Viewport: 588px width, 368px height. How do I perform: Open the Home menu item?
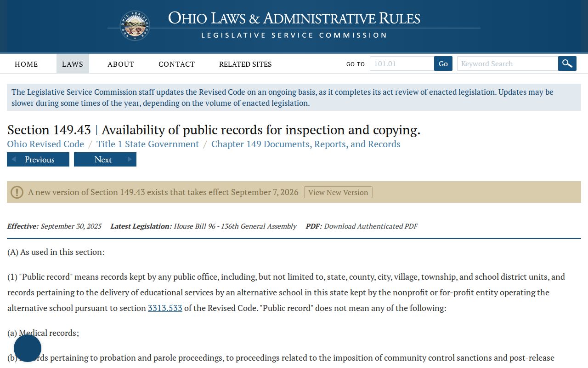pos(26,64)
